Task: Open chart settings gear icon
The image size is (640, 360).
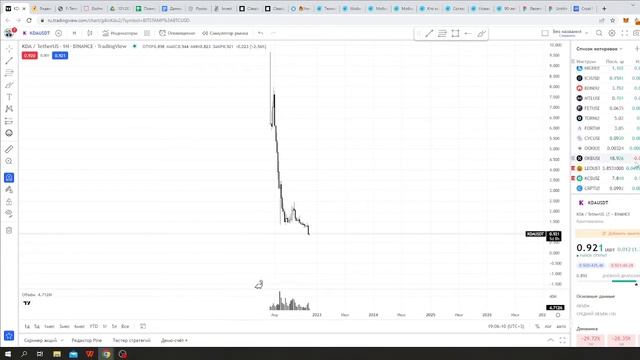Action: [612, 33]
